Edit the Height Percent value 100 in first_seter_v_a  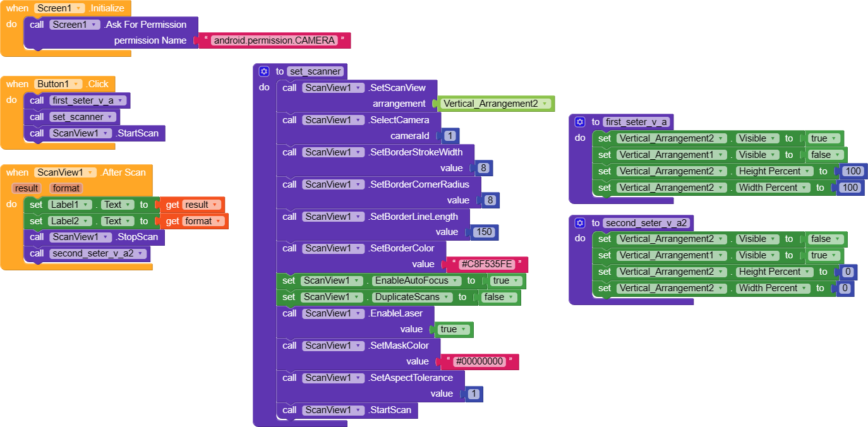click(x=853, y=171)
